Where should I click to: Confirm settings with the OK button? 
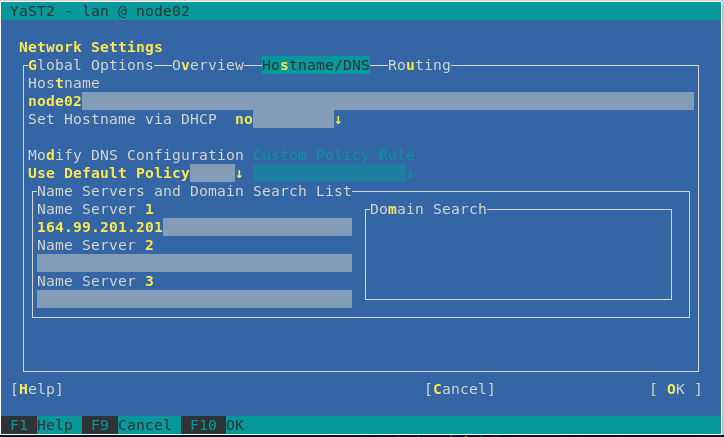676,389
